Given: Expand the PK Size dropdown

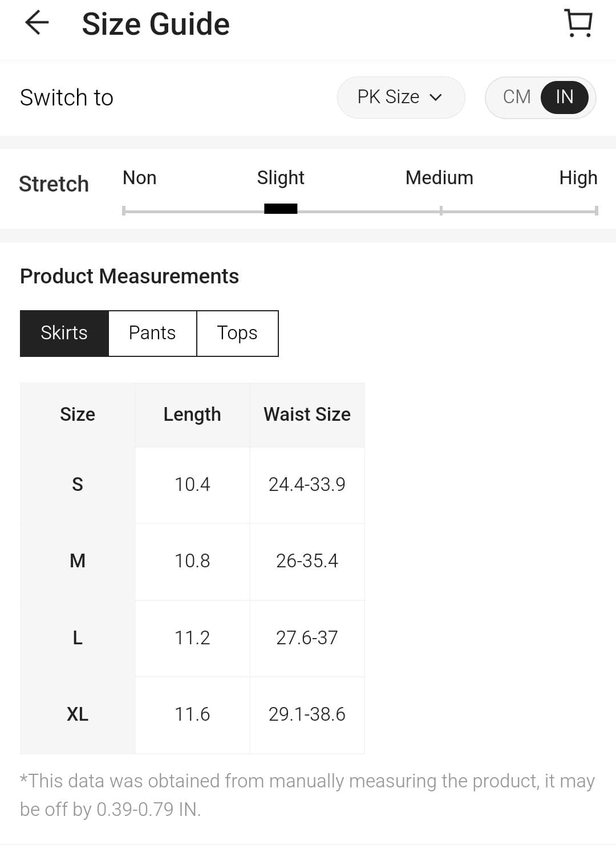Looking at the screenshot, I should [400, 97].
